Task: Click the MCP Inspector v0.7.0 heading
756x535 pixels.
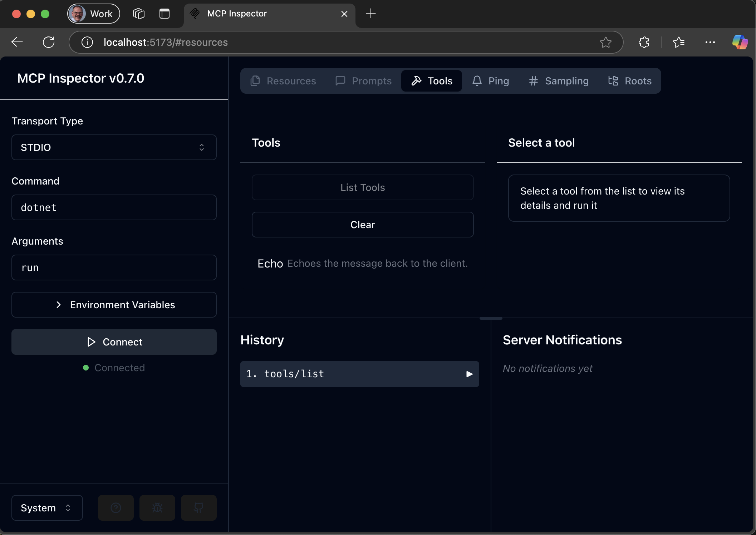Action: [x=81, y=78]
